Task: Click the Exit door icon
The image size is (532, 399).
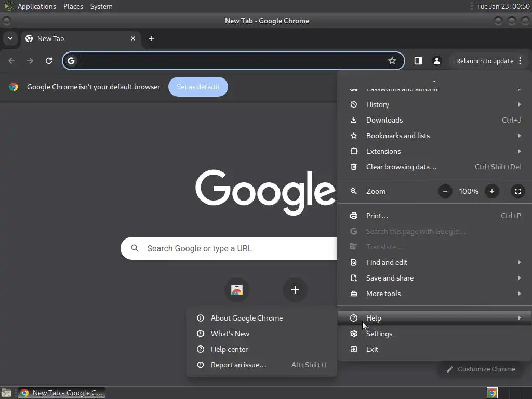Action: [353, 350]
